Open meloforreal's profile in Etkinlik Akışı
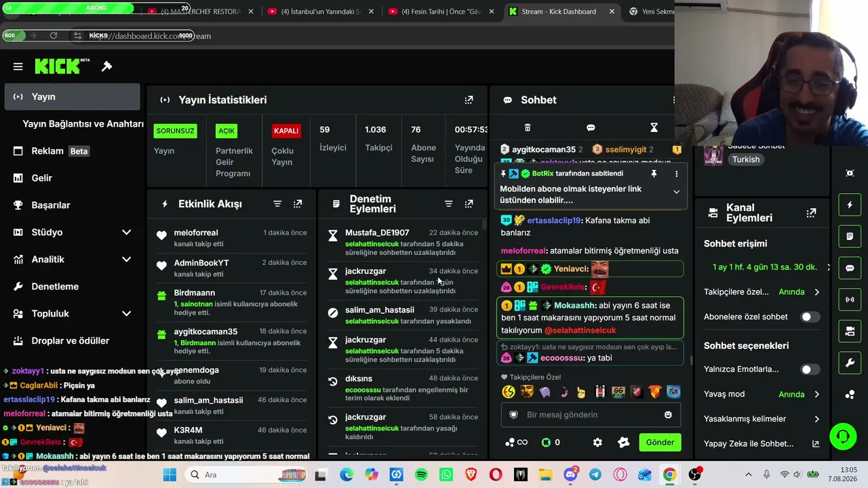The image size is (868, 488). click(196, 232)
